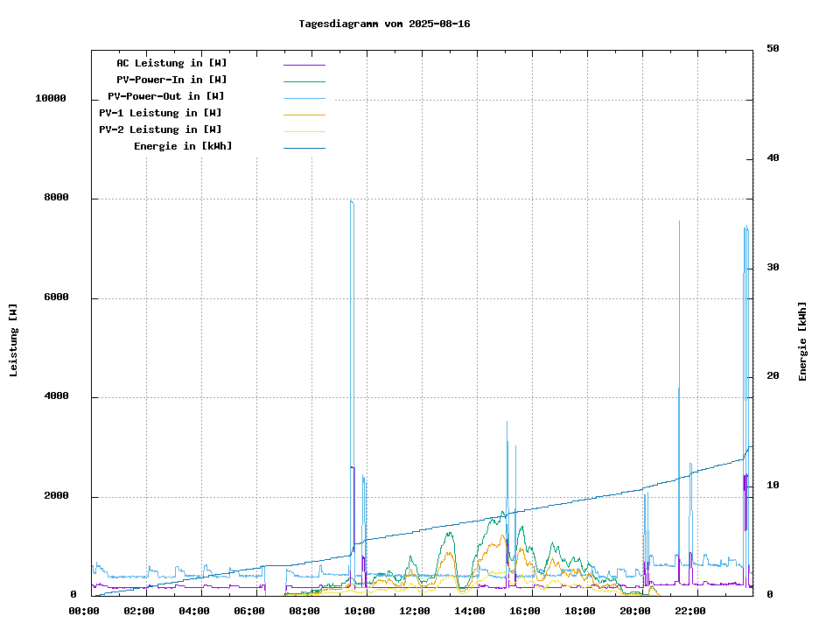This screenshot has height=630, width=840.
Task: Click the light blue PV-Power-Out legend line
Action: coord(304,97)
